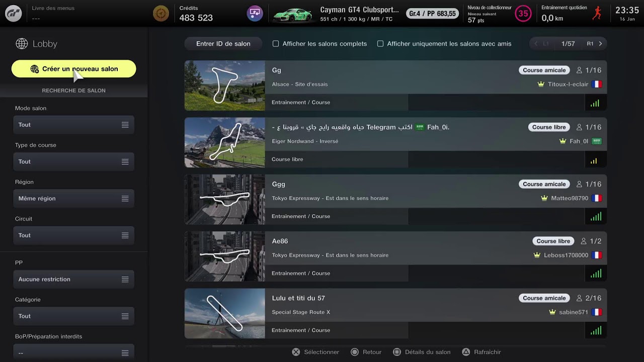
Task: Open the BoP/Préparation interdits dropdown
Action: point(73,353)
